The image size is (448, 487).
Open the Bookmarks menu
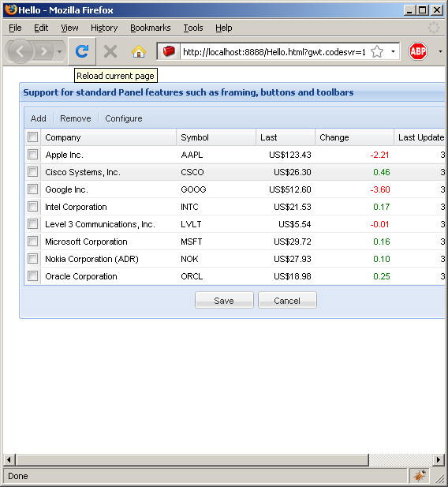coord(151,28)
